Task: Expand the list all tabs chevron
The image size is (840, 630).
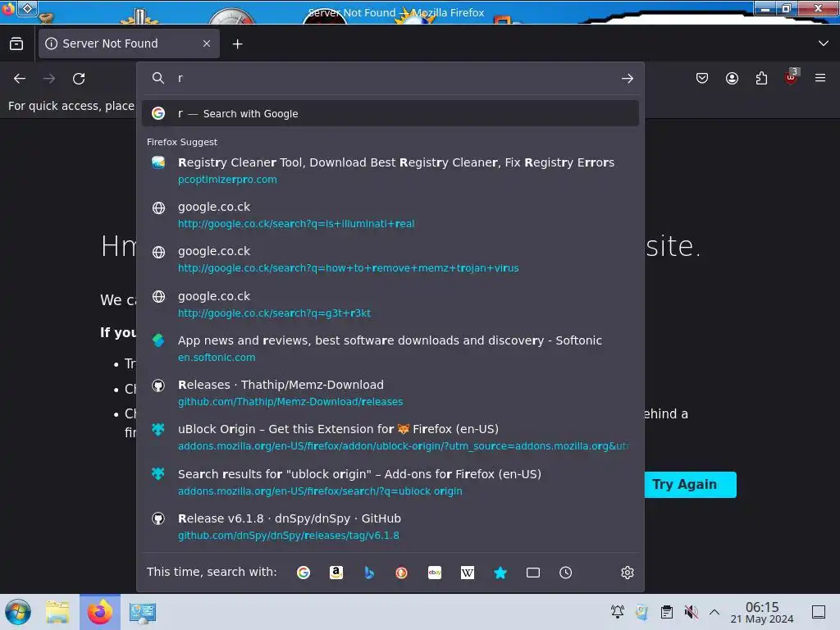Action: [x=824, y=43]
